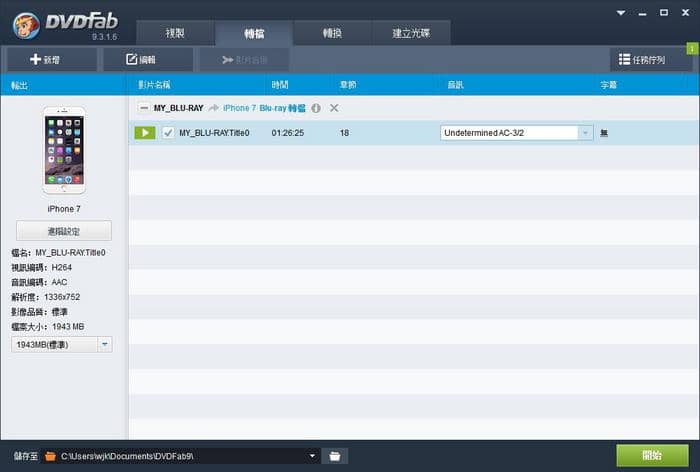Click the orange folder icon beside save path
700x472 pixels.
(50, 456)
